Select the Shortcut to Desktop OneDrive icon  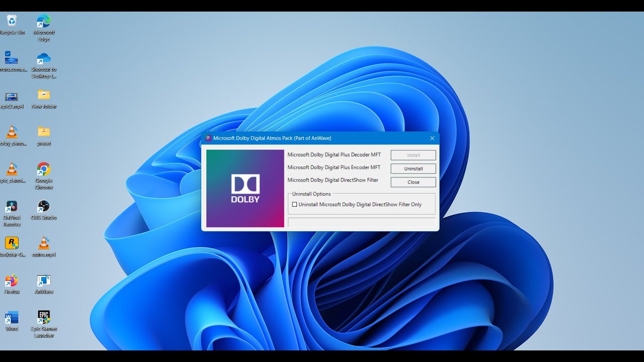click(x=44, y=65)
